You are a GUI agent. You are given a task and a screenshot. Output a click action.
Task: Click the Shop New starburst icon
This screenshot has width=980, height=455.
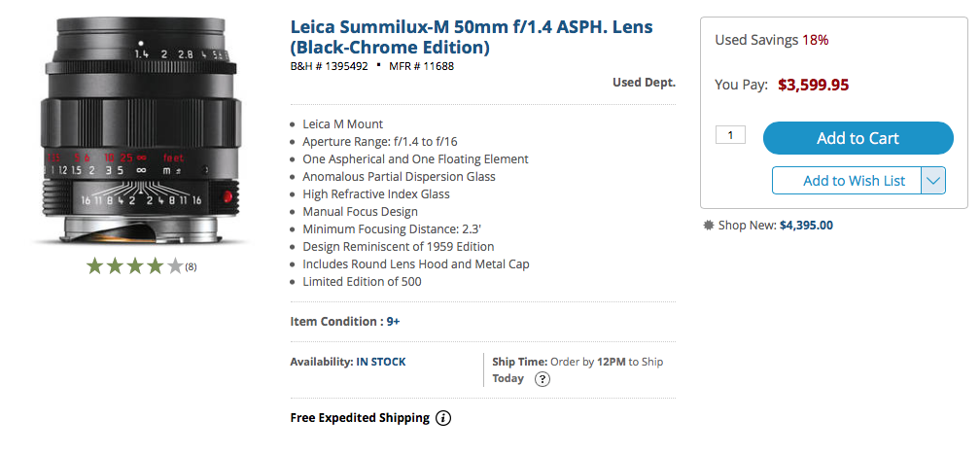(x=708, y=225)
